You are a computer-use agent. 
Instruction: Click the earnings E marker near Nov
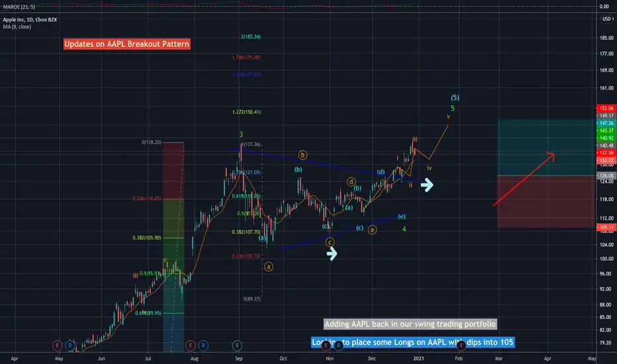326,345
